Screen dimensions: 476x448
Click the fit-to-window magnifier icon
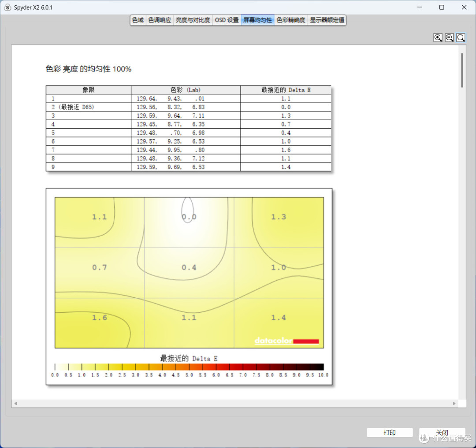coord(461,37)
